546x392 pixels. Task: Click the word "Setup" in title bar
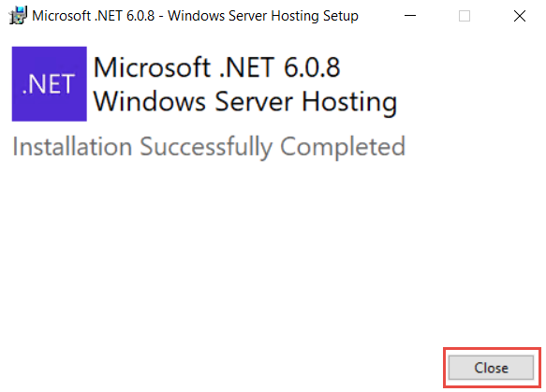(341, 16)
